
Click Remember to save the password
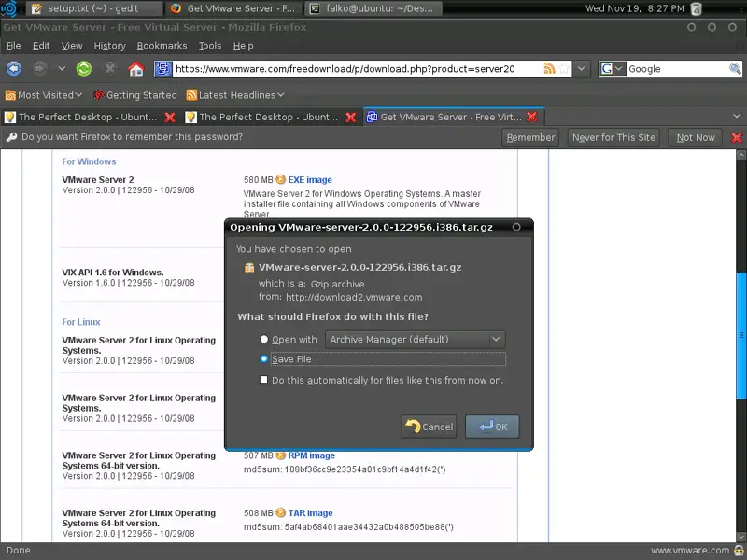530,137
